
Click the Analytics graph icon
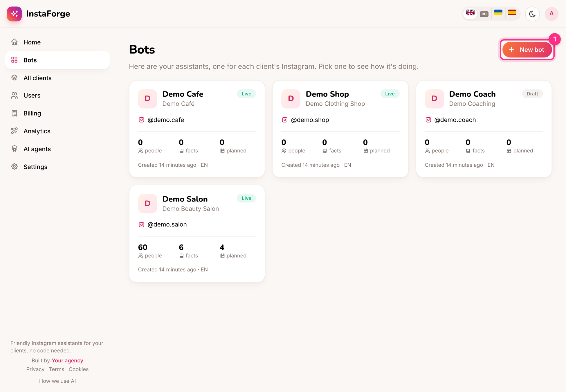pyautogui.click(x=14, y=131)
